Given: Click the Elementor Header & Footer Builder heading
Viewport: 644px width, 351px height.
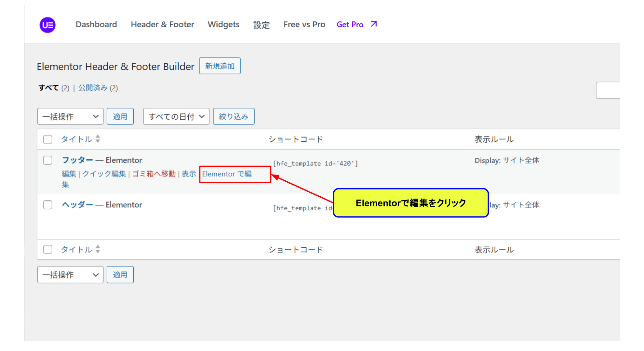Looking at the screenshot, I should [115, 66].
